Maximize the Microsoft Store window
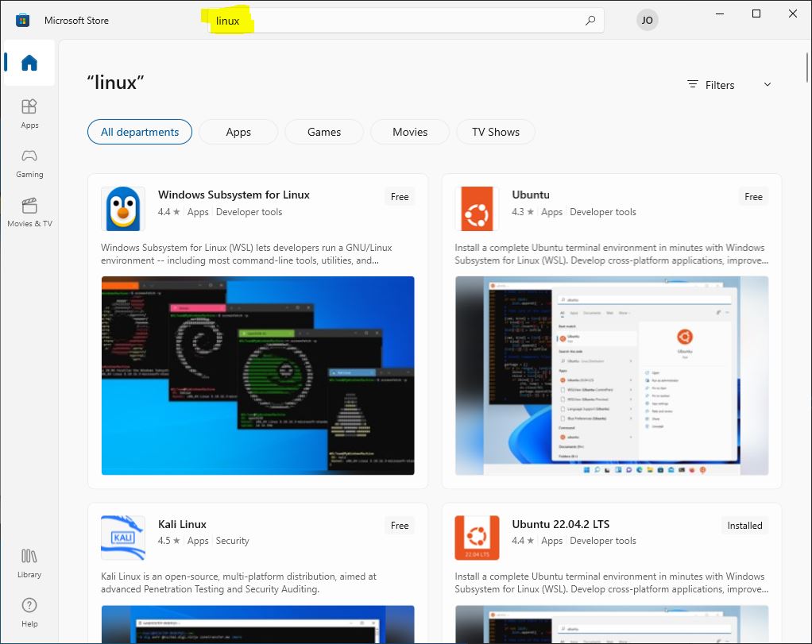The width and height of the screenshot is (812, 644). (x=756, y=14)
